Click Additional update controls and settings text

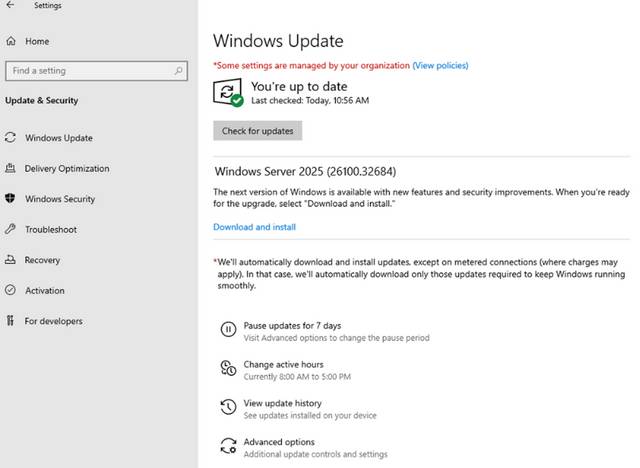tap(316, 454)
